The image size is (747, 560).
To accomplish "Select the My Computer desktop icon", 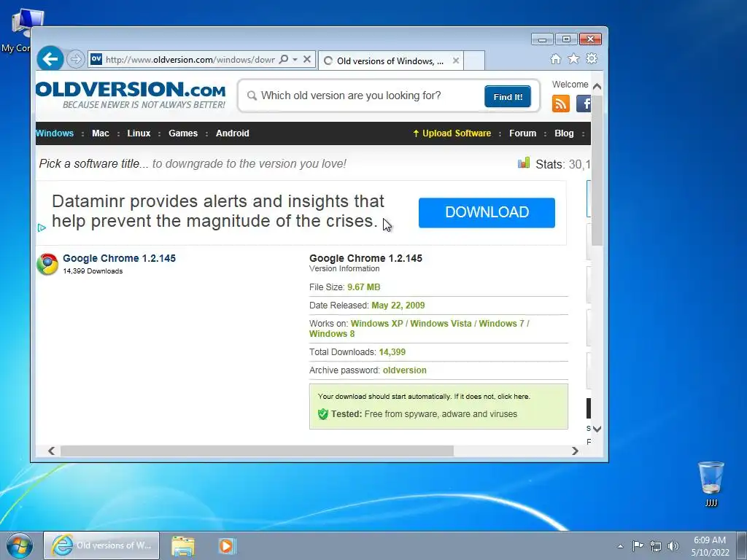I will click(x=21, y=31).
